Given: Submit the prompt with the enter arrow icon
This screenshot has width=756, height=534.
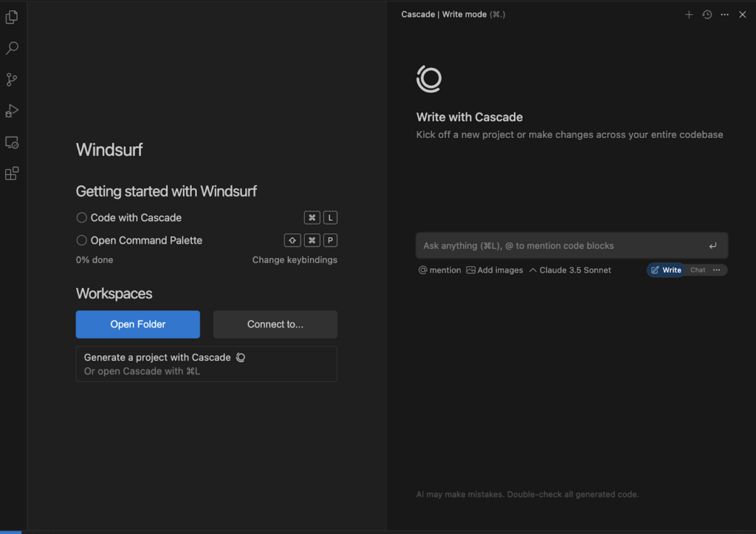Looking at the screenshot, I should point(712,246).
